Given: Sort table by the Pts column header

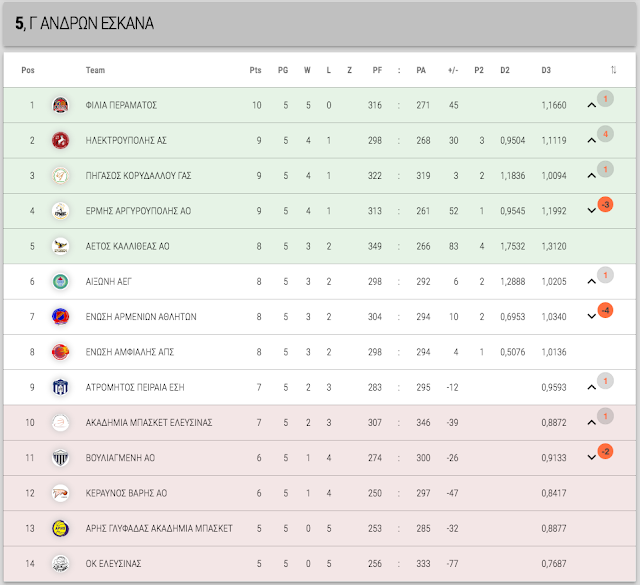Looking at the screenshot, I should [x=256, y=70].
